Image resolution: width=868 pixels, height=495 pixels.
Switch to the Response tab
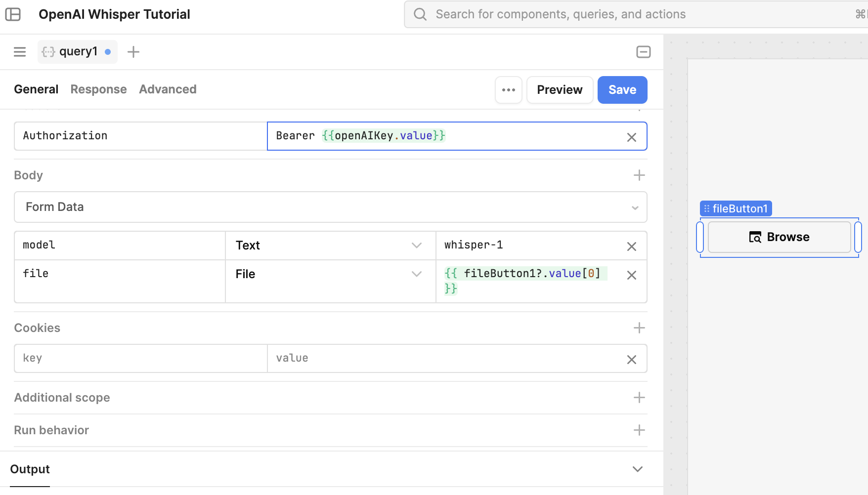point(98,89)
